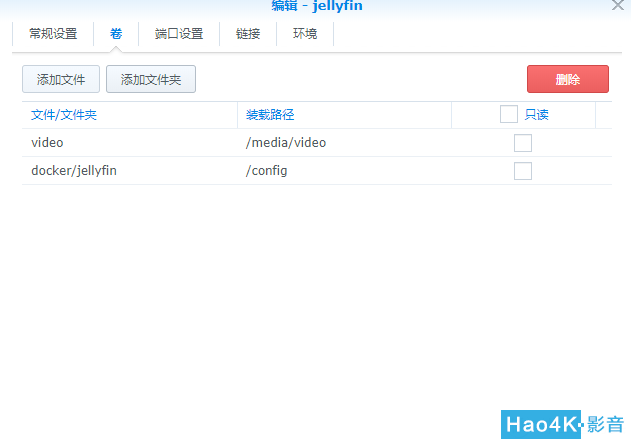The image size is (631, 443).
Task: Click the 添加文件夹 button
Action: pyautogui.click(x=151, y=79)
